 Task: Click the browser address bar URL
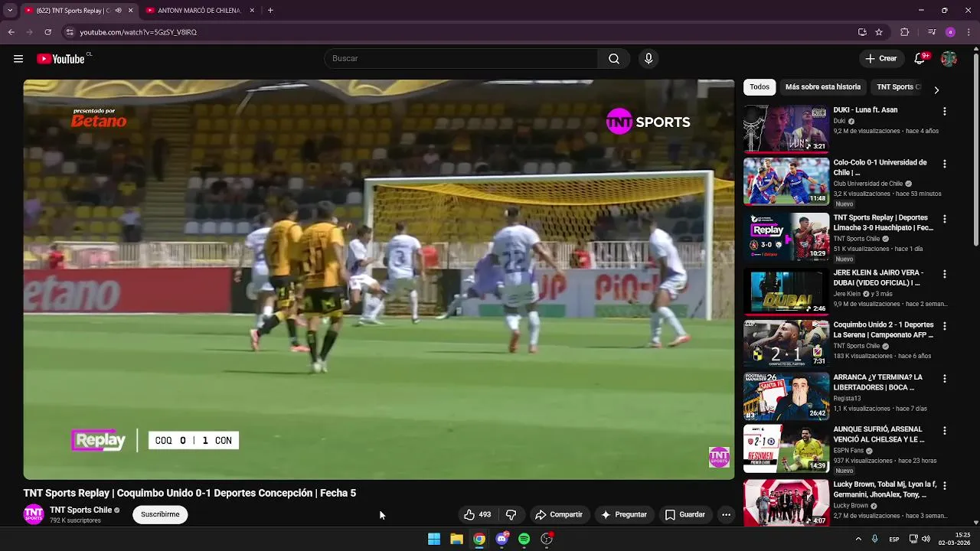[139, 32]
